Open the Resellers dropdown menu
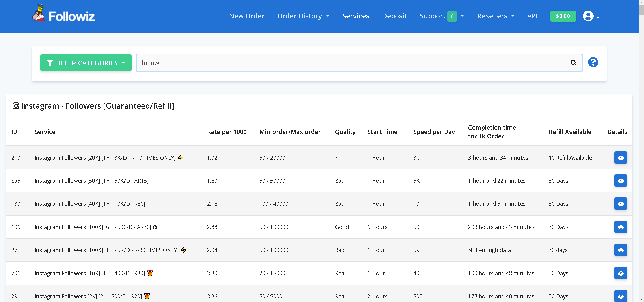This screenshot has height=302, width=644. (x=496, y=16)
